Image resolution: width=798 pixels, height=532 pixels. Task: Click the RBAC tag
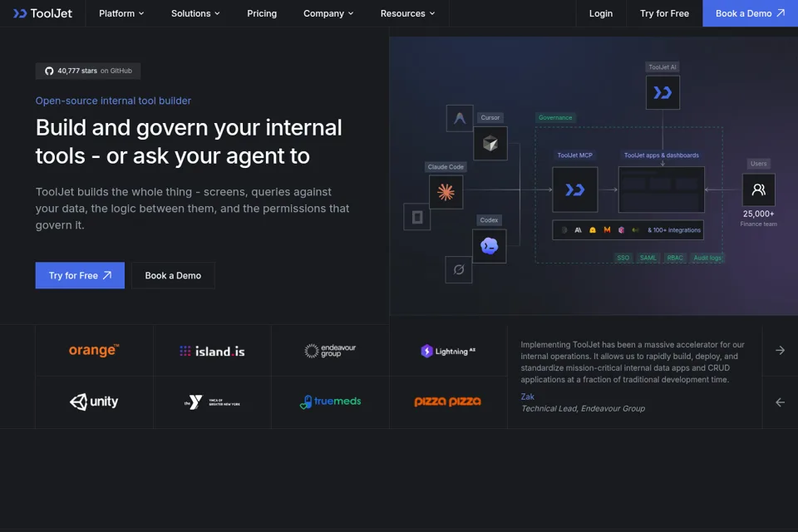click(675, 258)
